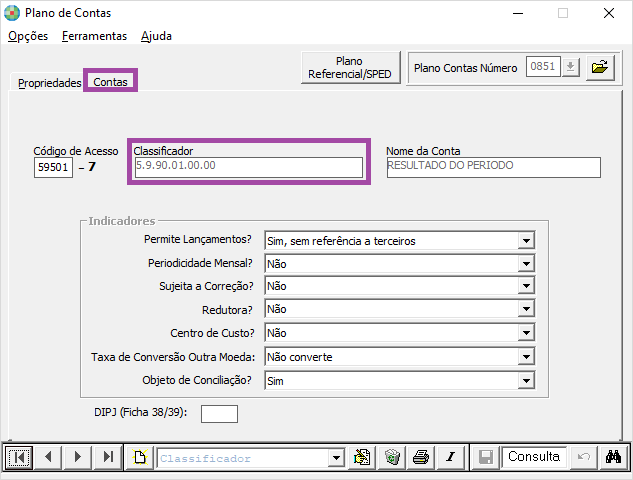Save record with the floppy disk icon
The image size is (633, 480).
[x=486, y=457]
